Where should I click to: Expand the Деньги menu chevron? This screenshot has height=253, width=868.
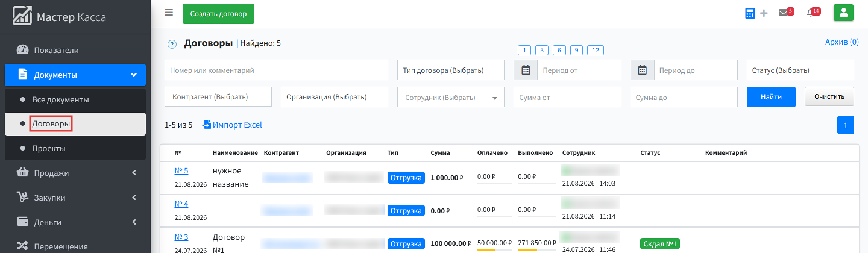pos(134,222)
